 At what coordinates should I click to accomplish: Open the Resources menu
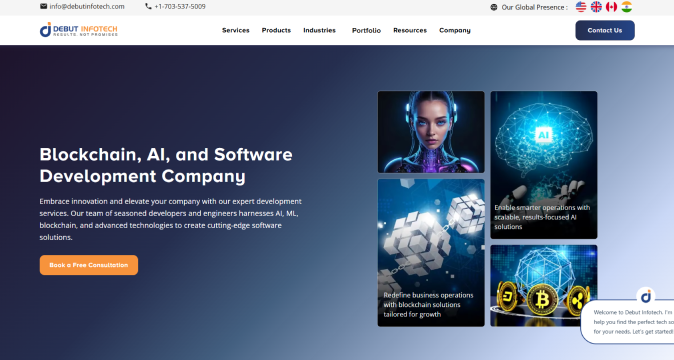410,30
